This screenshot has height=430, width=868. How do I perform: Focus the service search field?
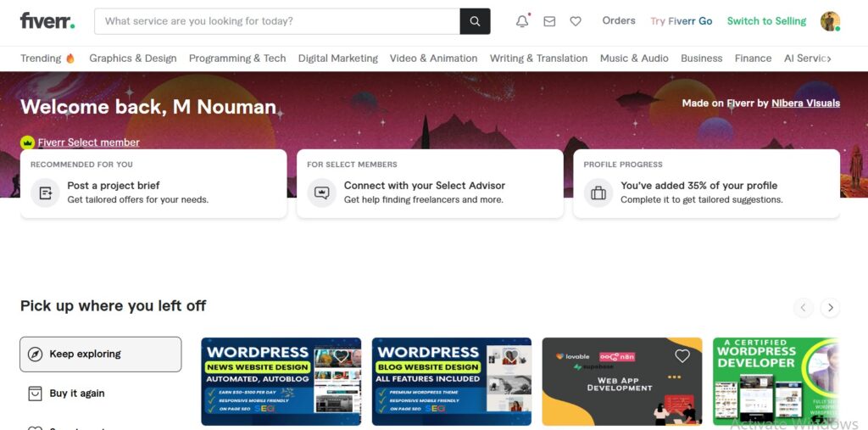click(x=277, y=21)
